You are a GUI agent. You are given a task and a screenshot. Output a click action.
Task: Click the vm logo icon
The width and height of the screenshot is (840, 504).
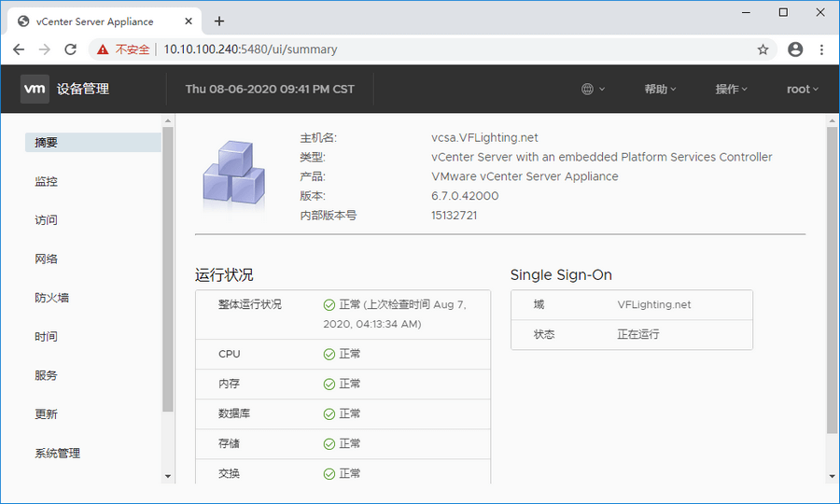[35, 89]
